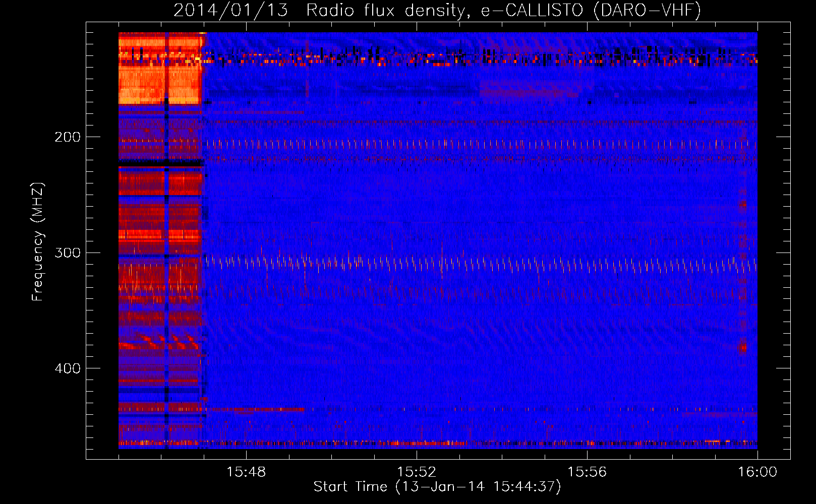The image size is (816, 504).
Task: Click the 15:56 time tick label
Action: point(587,472)
